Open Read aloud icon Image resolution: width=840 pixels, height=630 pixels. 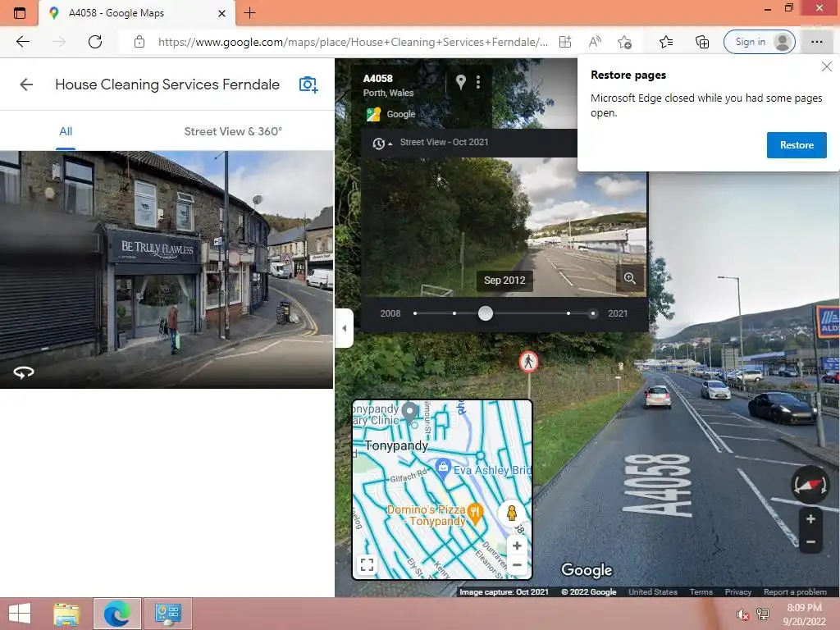pyautogui.click(x=595, y=42)
